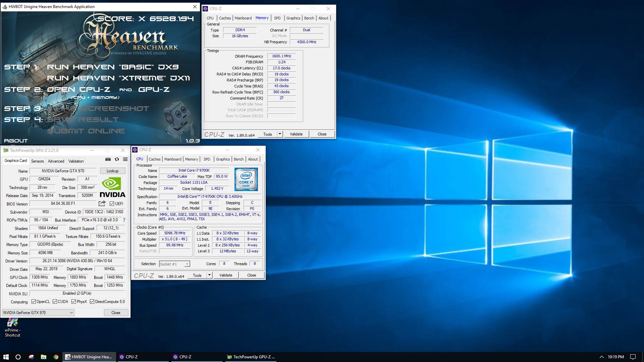The height and width of the screenshot is (362, 644).
Task: Switch to Sensors tab in GPU-Z
Action: 38,161
